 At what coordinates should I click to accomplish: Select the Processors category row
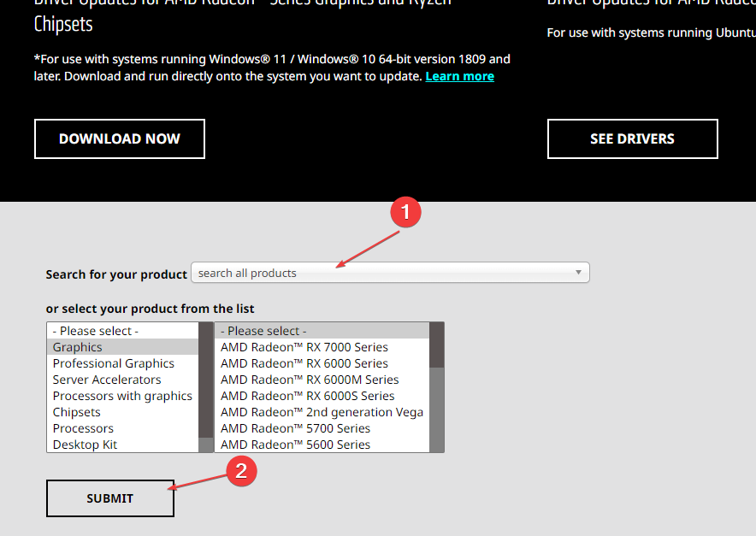tap(122, 428)
